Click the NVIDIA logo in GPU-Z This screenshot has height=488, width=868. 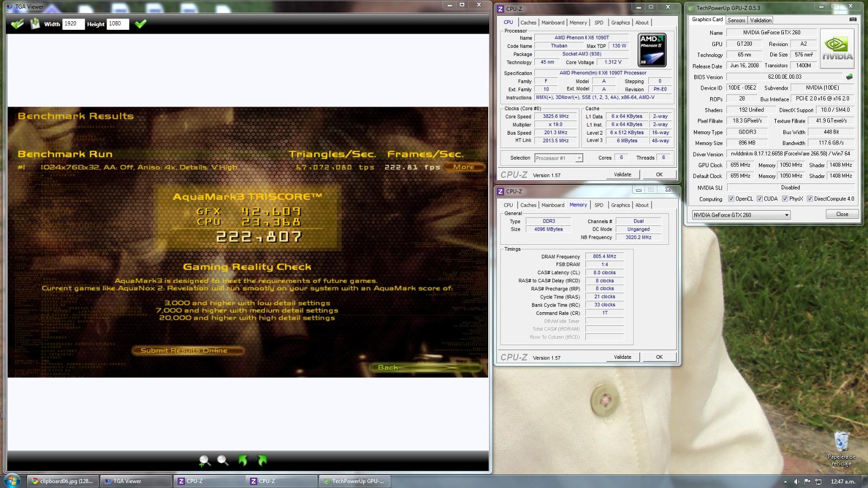pos(838,49)
